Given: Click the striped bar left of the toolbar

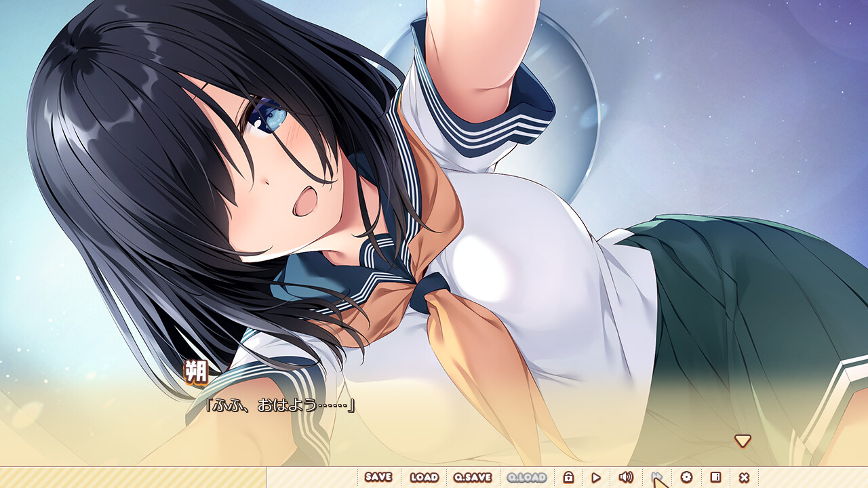Looking at the screenshot, I should [x=132, y=477].
